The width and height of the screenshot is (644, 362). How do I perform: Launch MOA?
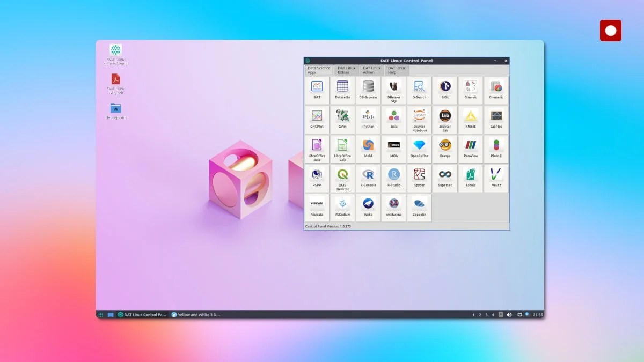pos(394,149)
